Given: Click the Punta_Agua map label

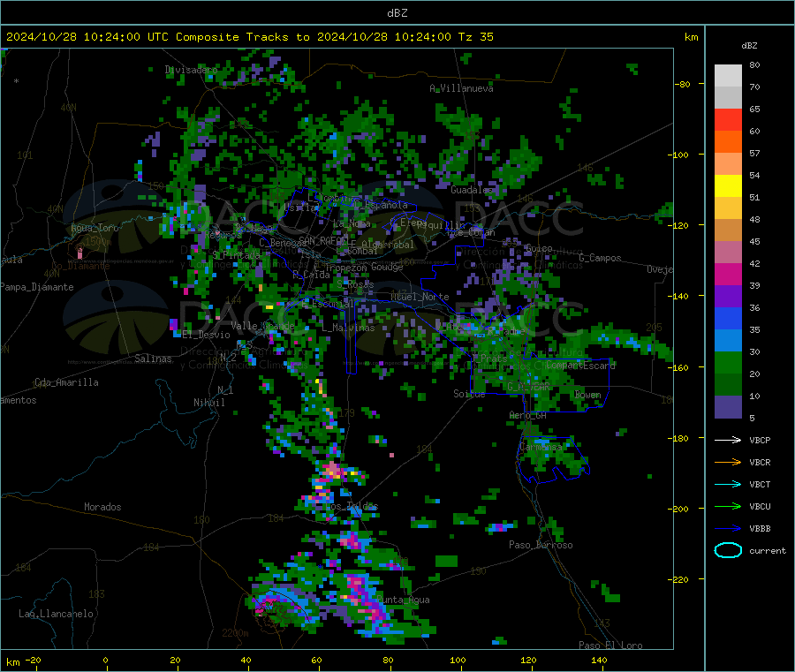Looking at the screenshot, I should pyautogui.click(x=403, y=600).
